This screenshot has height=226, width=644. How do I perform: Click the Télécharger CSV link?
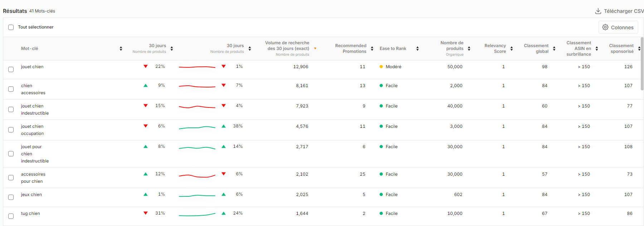click(x=623, y=11)
